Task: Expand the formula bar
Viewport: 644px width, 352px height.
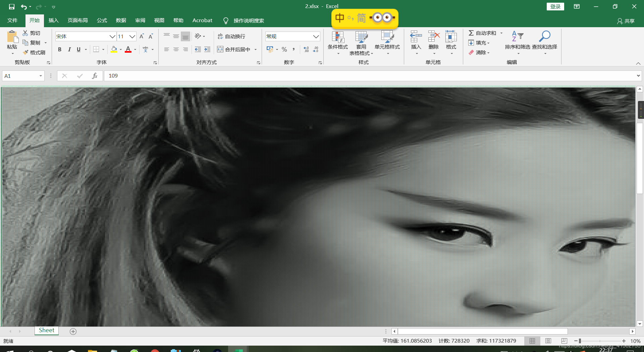Action: click(638, 76)
